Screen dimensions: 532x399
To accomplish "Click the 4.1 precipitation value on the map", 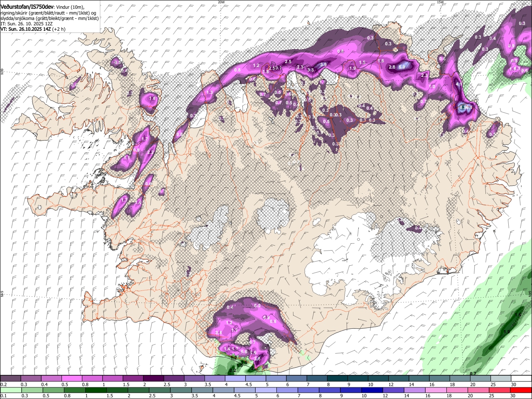I will pos(459,84).
